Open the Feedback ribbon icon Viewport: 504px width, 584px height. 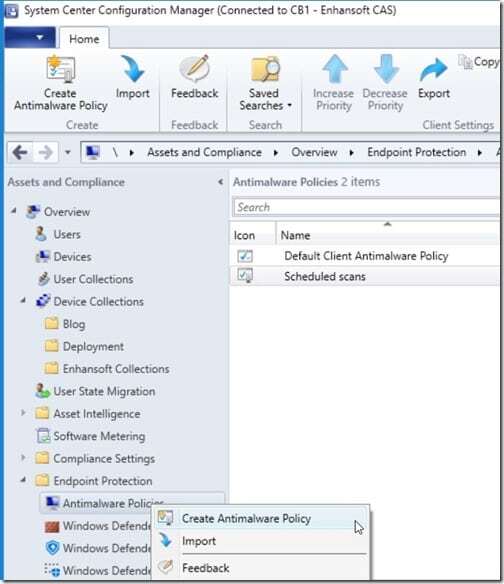coord(194,69)
